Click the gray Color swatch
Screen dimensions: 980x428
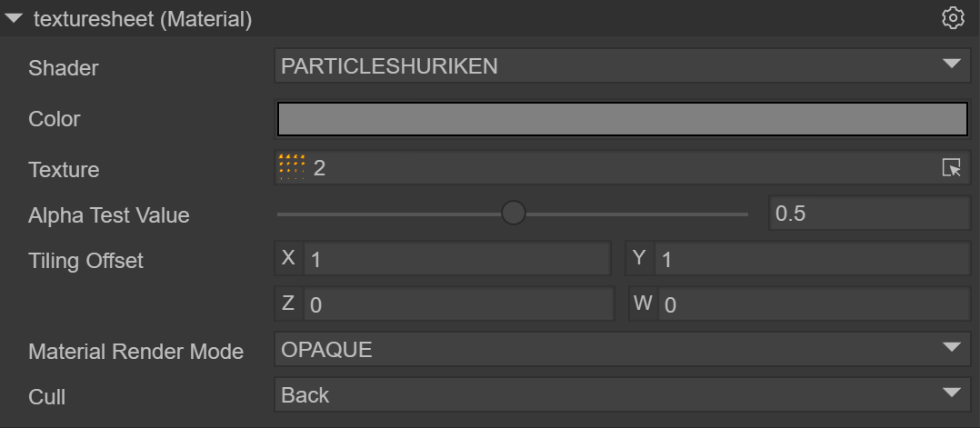point(622,119)
